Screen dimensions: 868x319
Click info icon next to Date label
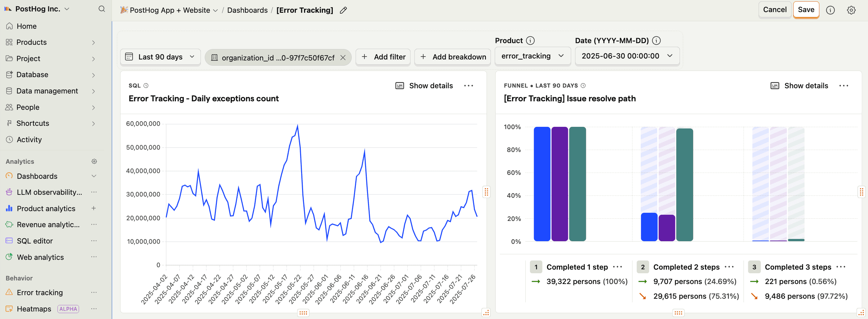click(x=656, y=41)
